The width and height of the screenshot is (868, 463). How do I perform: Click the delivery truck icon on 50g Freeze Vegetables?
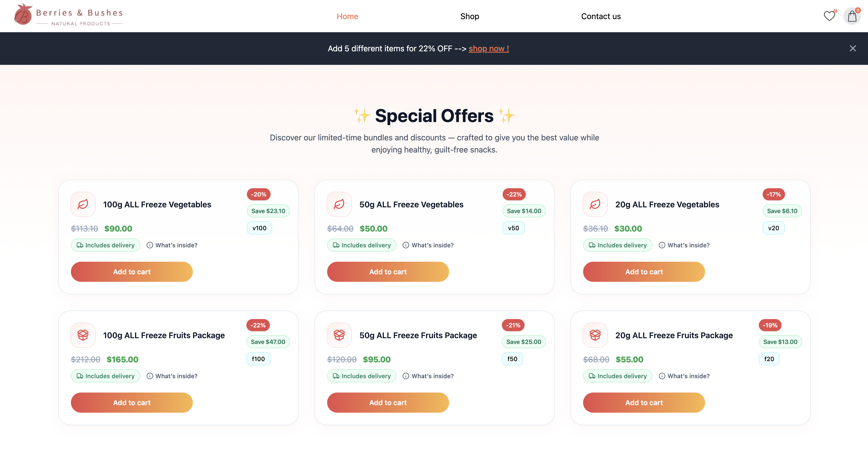click(x=336, y=245)
